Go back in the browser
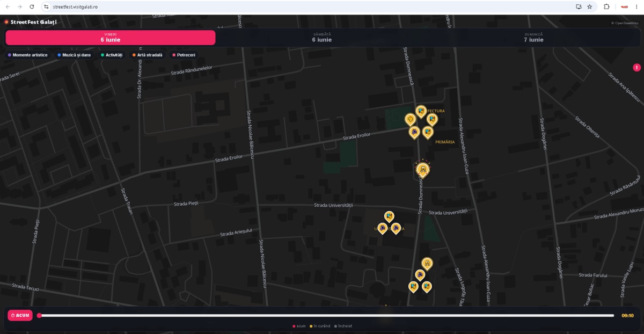 click(x=8, y=6)
